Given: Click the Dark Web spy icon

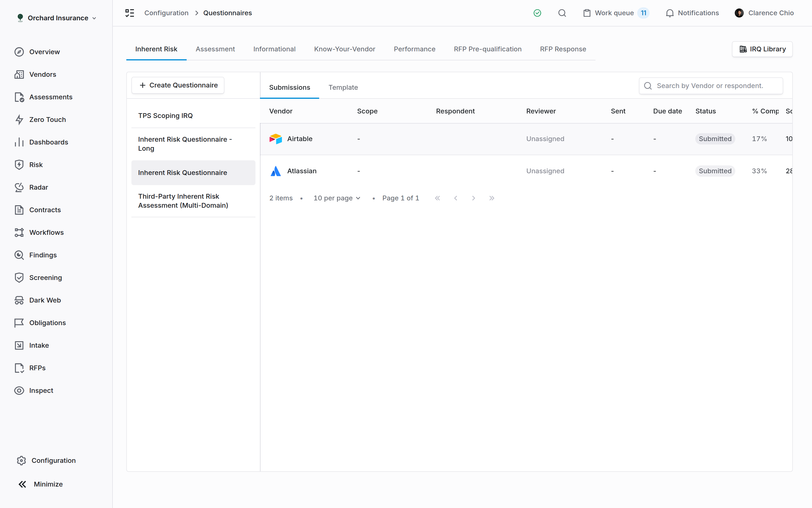Looking at the screenshot, I should coord(19,300).
